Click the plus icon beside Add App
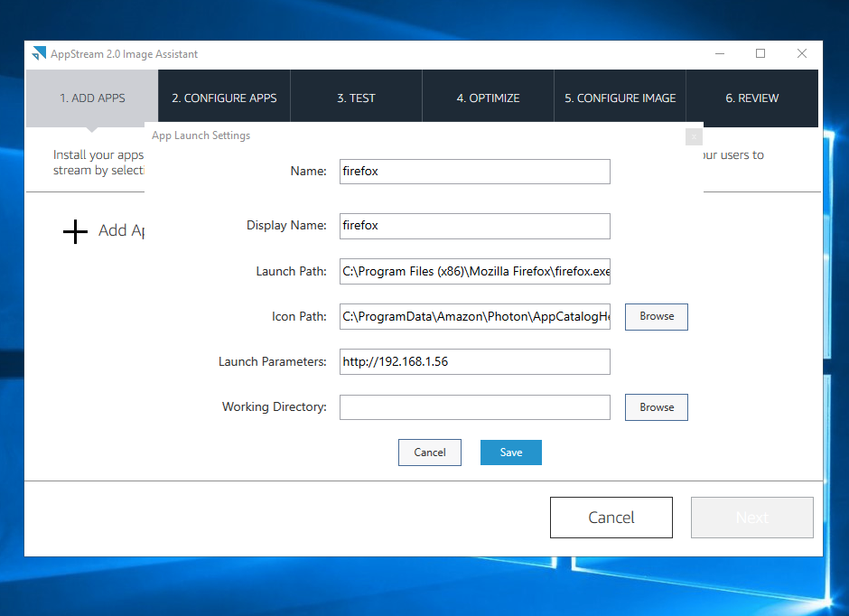This screenshot has height=616, width=849. tap(75, 231)
